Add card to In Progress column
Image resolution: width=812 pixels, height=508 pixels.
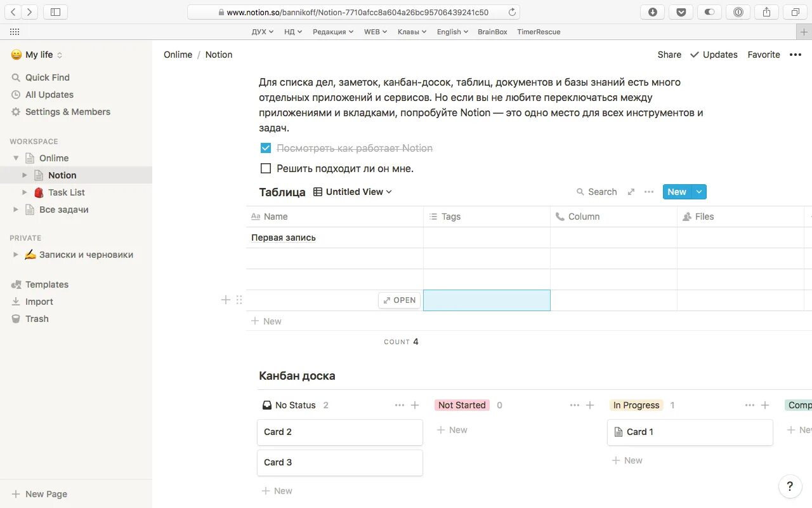(x=765, y=405)
